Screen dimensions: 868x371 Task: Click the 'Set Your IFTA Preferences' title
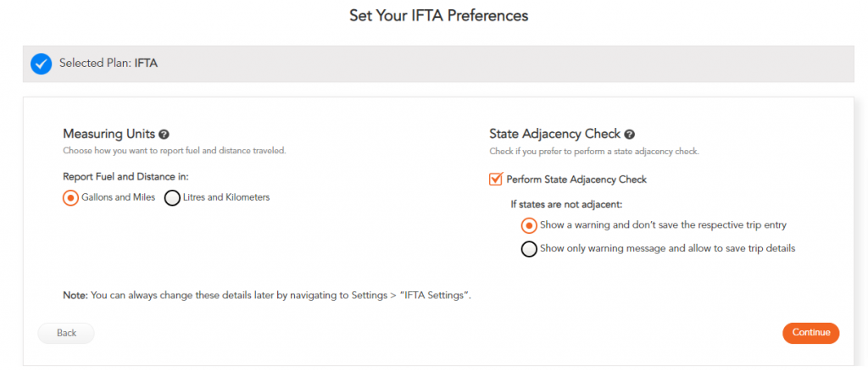(438, 15)
